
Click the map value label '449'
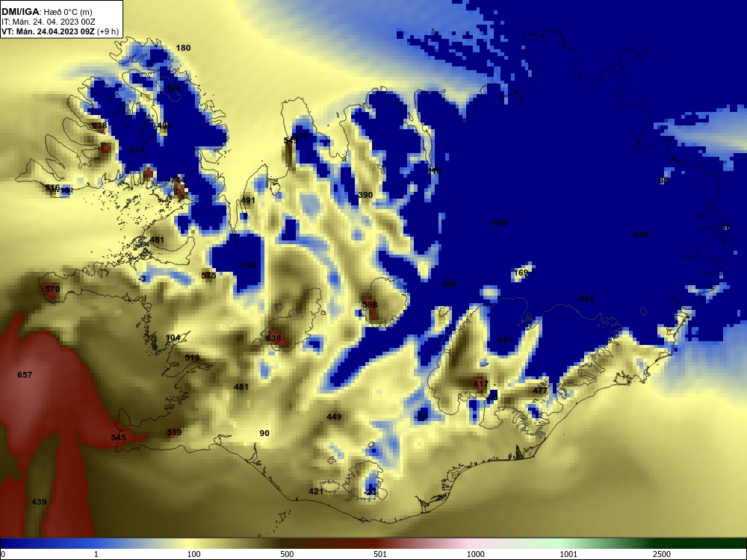pos(334,417)
